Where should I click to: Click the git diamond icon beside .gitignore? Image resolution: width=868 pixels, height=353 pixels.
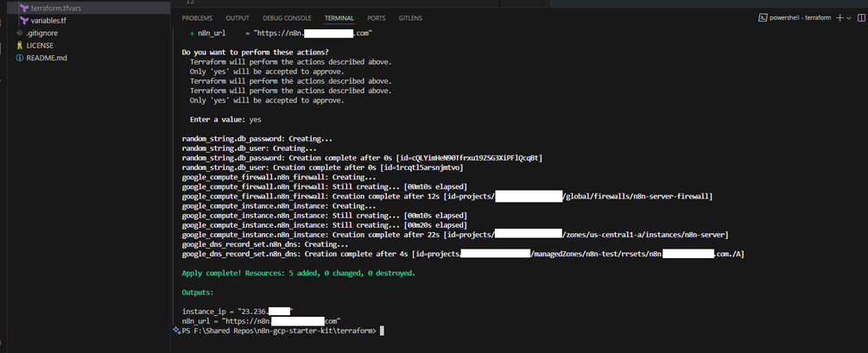[x=20, y=33]
